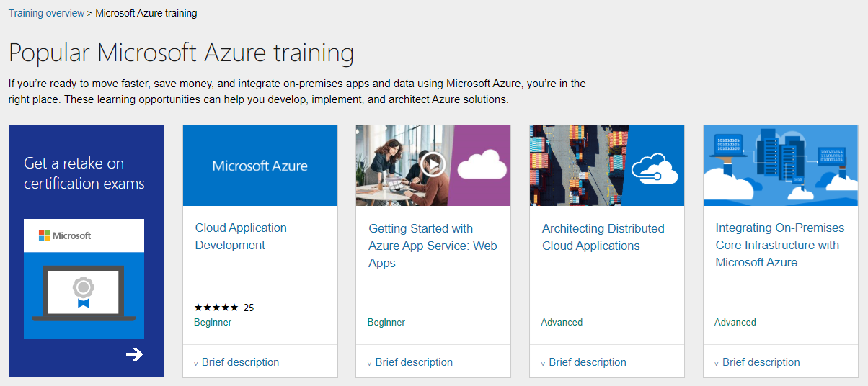Click the Popular Microsoft Azure training heading
This screenshot has height=386, width=868.
coord(182,53)
